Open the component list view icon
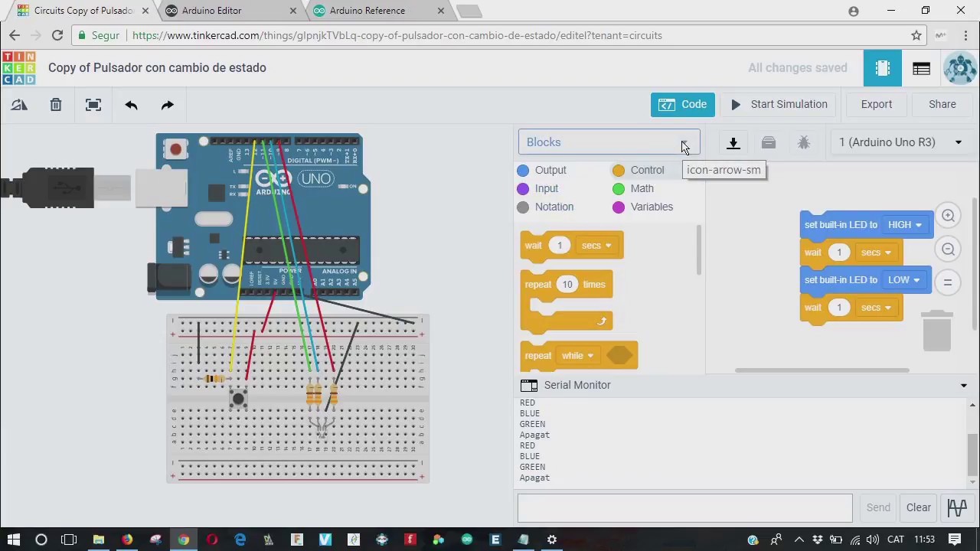This screenshot has width=980, height=551. (921, 68)
